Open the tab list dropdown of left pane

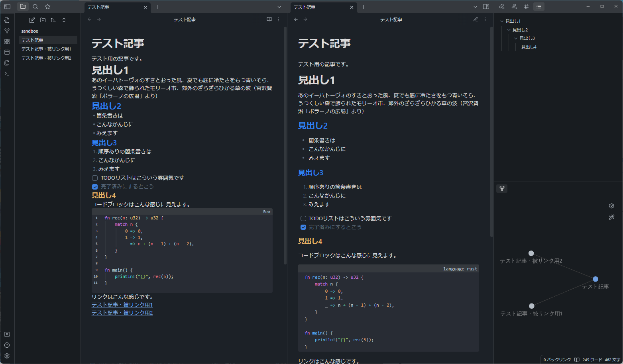[279, 7]
